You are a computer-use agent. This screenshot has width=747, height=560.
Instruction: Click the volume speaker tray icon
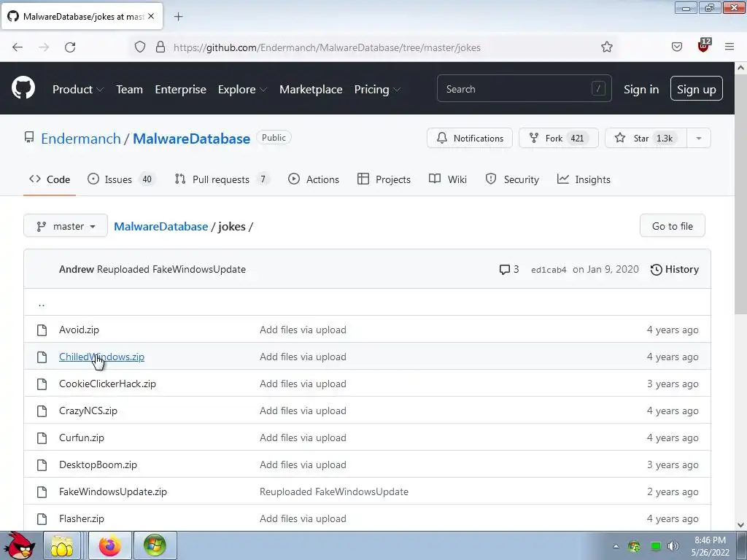coord(673,546)
